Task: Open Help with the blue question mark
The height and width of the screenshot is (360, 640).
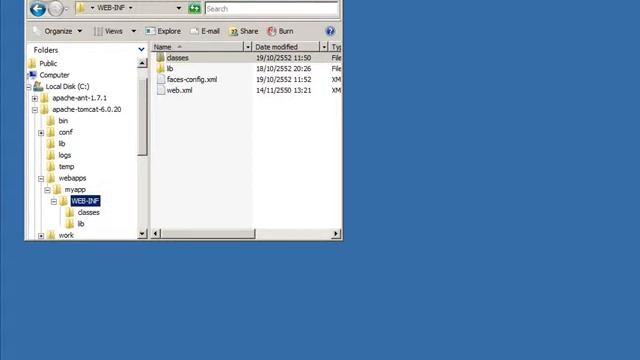Action: tap(330, 31)
